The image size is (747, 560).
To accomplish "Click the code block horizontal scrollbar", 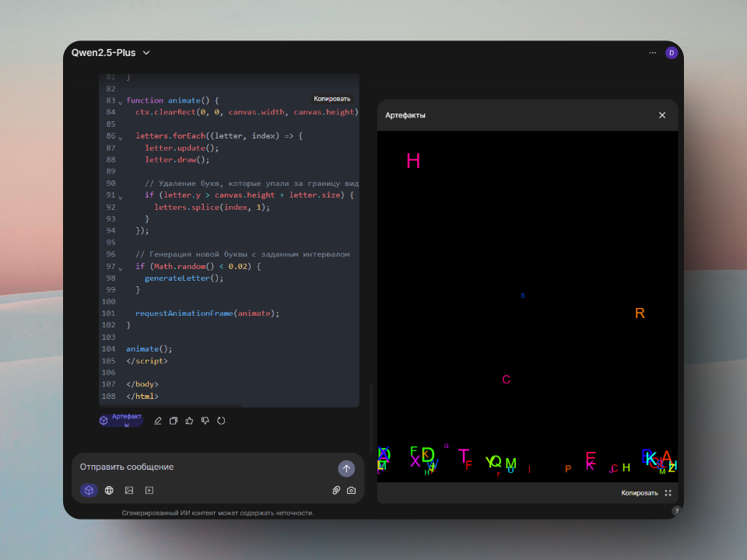I will [x=170, y=405].
